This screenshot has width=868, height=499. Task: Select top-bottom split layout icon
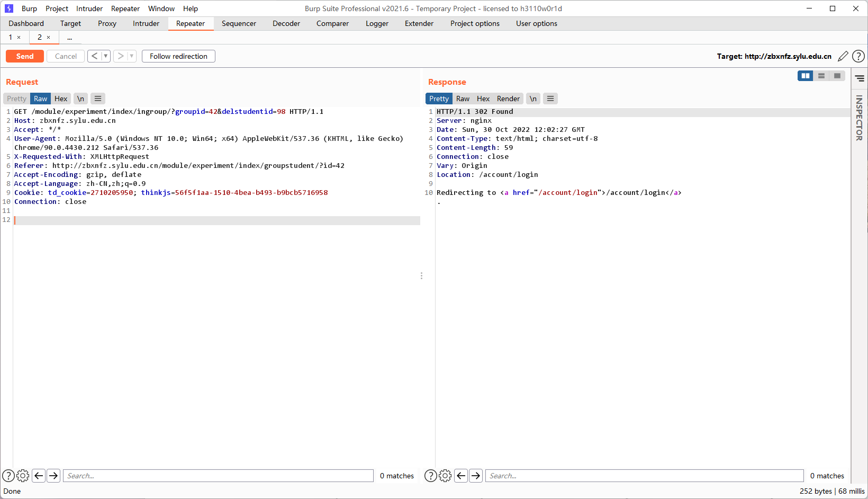[x=821, y=76]
